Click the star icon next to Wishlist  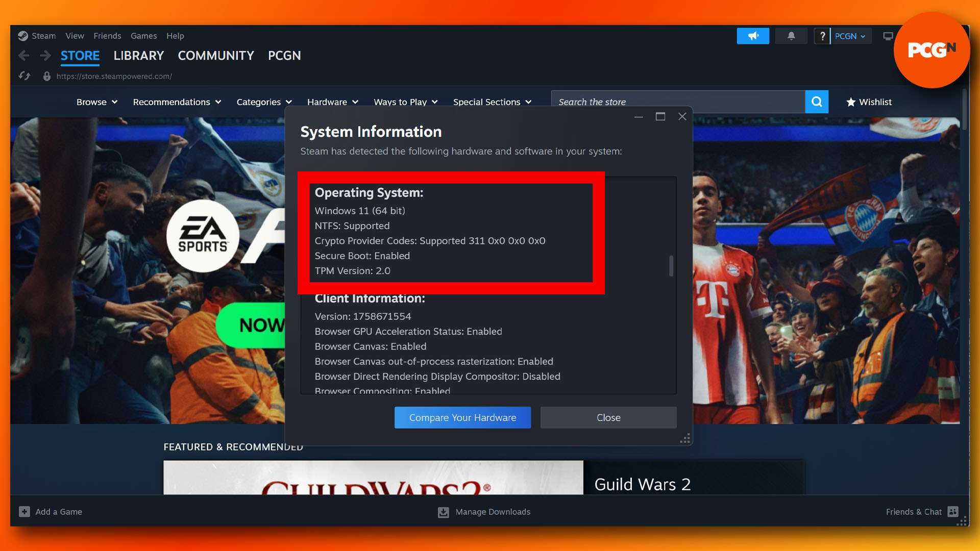[851, 102]
